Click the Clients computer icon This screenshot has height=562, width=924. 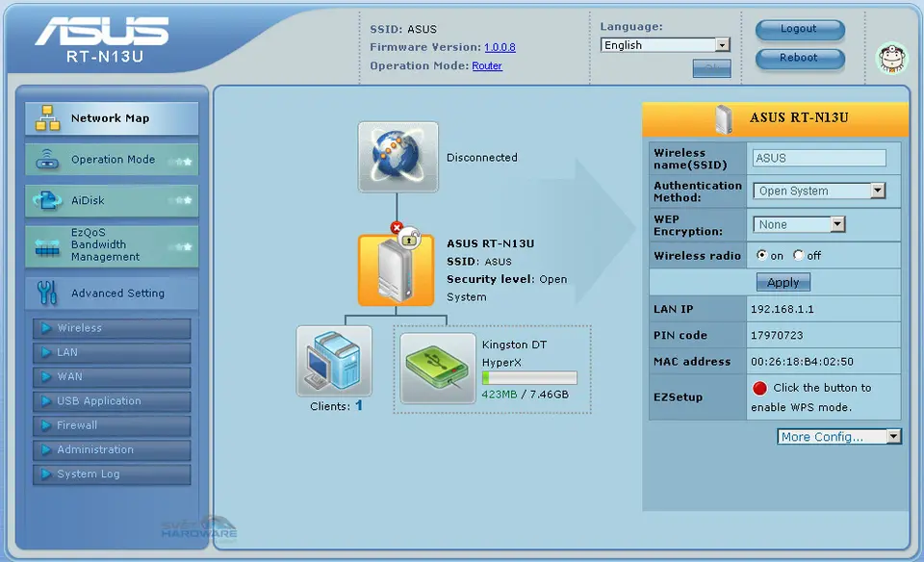point(334,361)
